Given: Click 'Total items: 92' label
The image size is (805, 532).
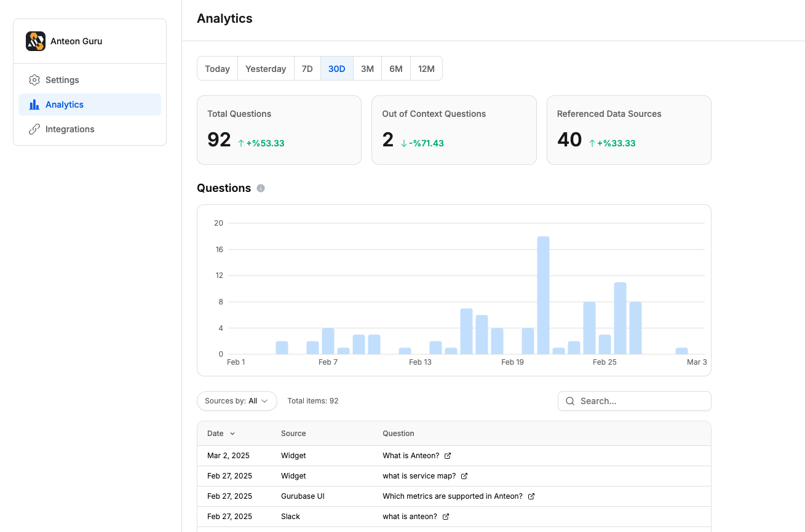Looking at the screenshot, I should point(313,401).
